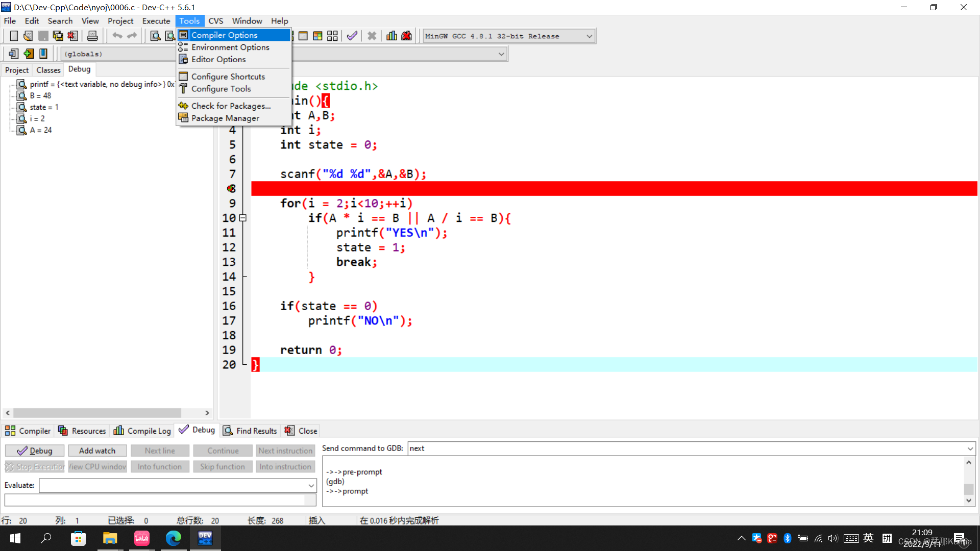Toggle the breakpoint on line 8
Viewport: 980px width, 551px height.
pos(231,188)
